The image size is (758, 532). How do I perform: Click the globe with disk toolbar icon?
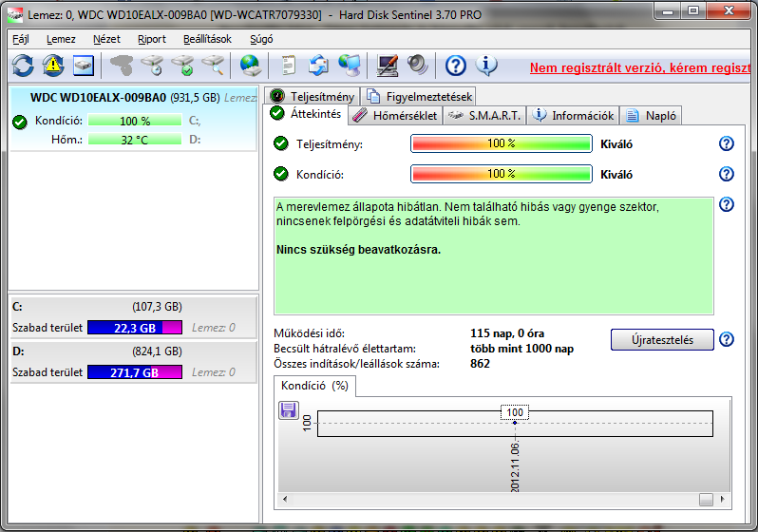pos(250,66)
